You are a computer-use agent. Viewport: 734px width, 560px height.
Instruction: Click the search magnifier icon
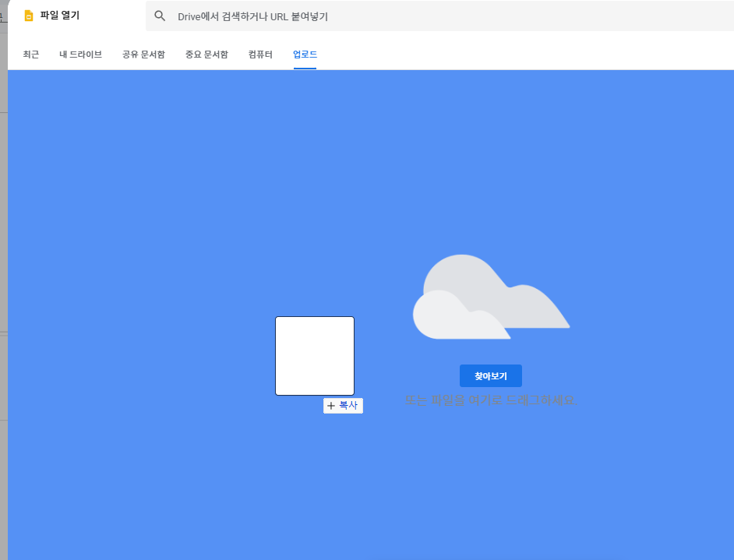click(160, 16)
